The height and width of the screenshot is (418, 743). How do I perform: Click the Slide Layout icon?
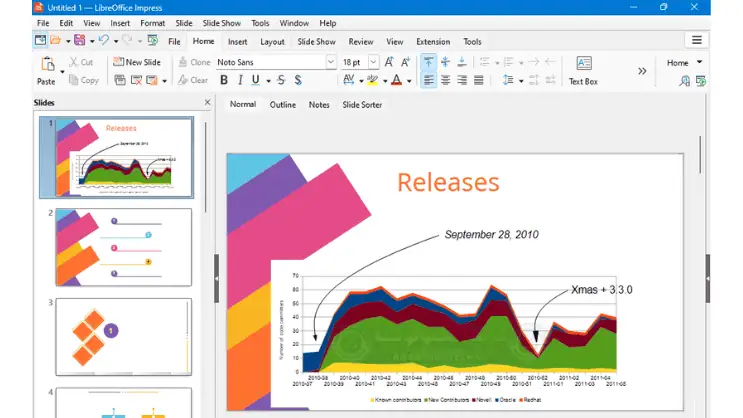(152, 80)
